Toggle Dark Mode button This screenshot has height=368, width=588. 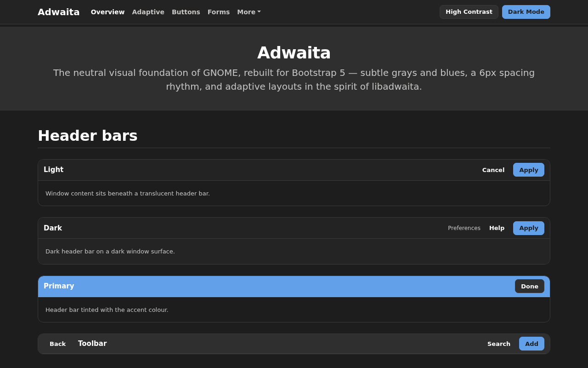(x=526, y=12)
